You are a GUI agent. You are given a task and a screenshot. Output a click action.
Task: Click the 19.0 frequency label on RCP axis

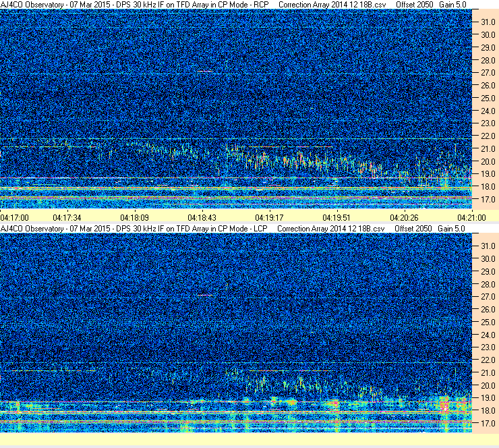point(488,174)
